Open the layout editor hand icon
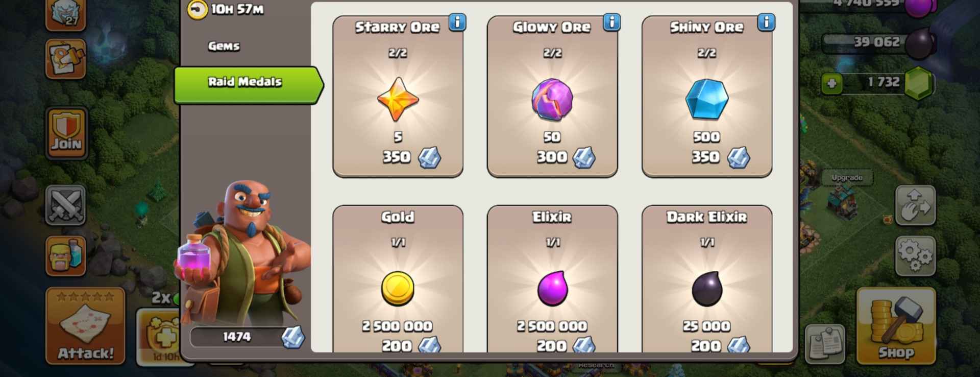Image resolution: width=980 pixels, height=377 pixels. click(x=915, y=205)
